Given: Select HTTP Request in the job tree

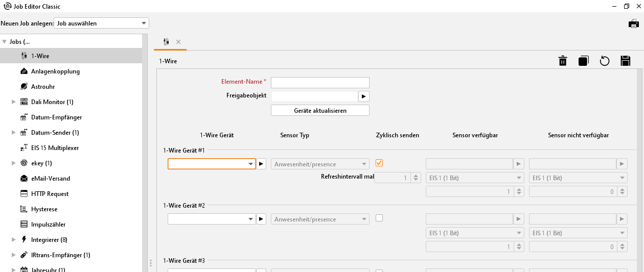Looking at the screenshot, I should click(50, 194).
